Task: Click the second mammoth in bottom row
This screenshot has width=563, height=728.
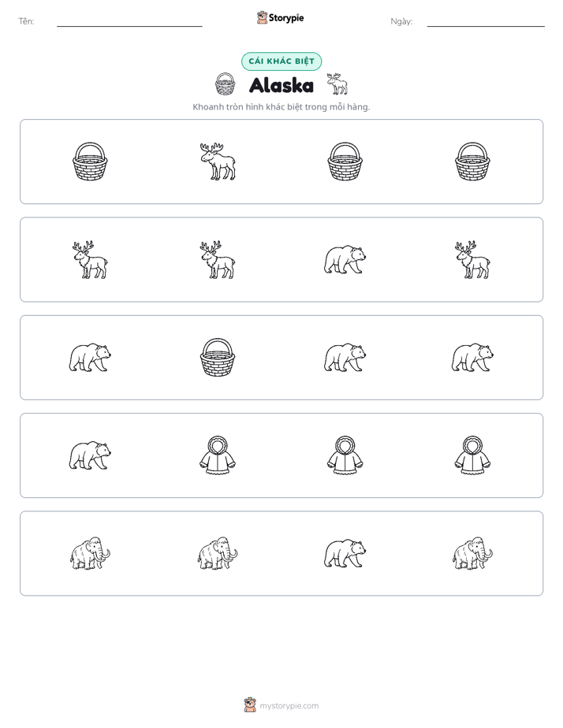Action: point(218,553)
